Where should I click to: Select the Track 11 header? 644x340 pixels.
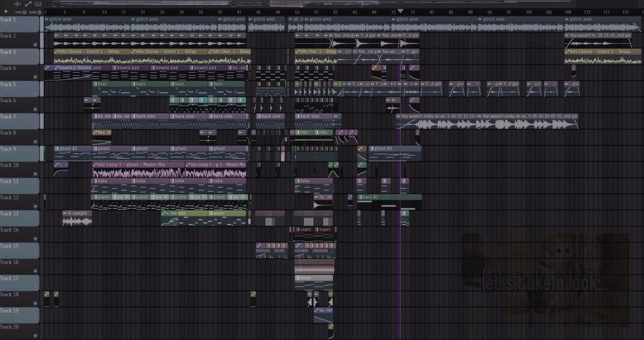[x=19, y=185]
